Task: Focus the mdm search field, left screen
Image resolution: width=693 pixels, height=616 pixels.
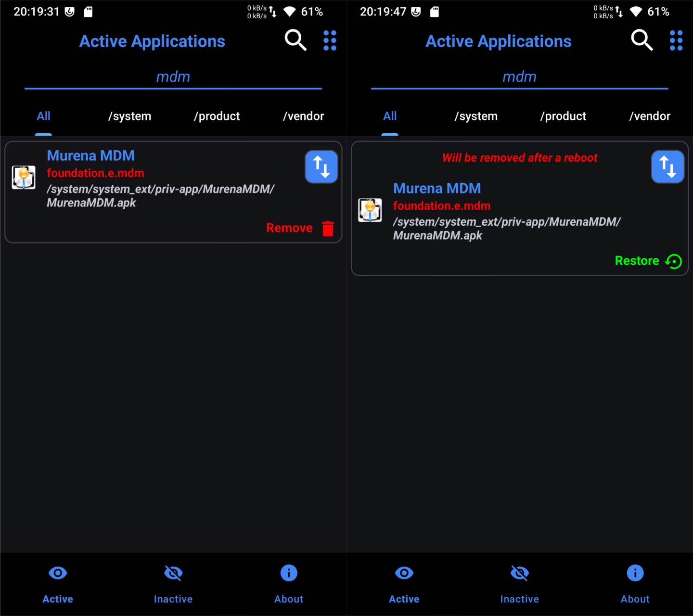Action: 173,77
